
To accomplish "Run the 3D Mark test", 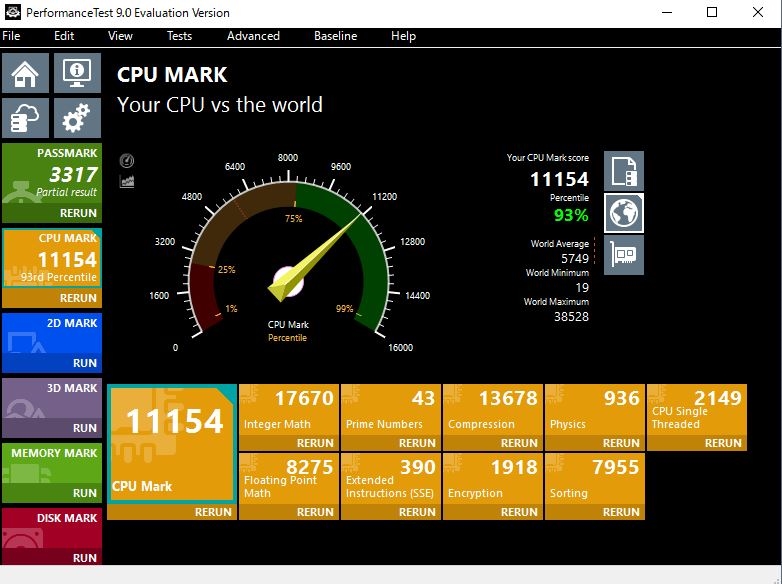I will click(x=52, y=427).
